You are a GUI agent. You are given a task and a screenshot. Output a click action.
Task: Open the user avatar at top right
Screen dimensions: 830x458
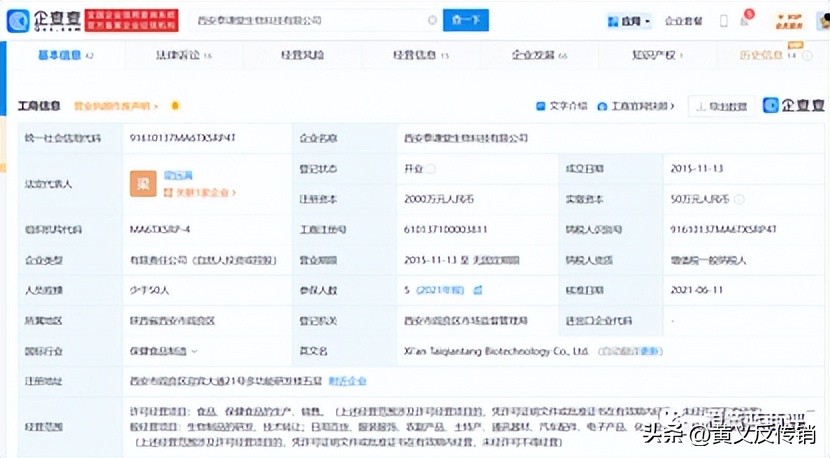[824, 21]
